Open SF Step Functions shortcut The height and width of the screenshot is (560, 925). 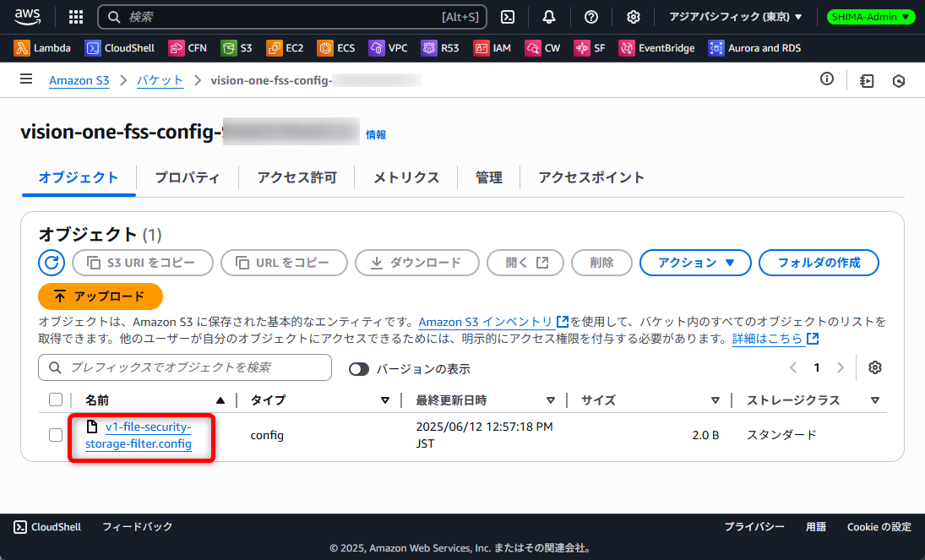tap(590, 48)
